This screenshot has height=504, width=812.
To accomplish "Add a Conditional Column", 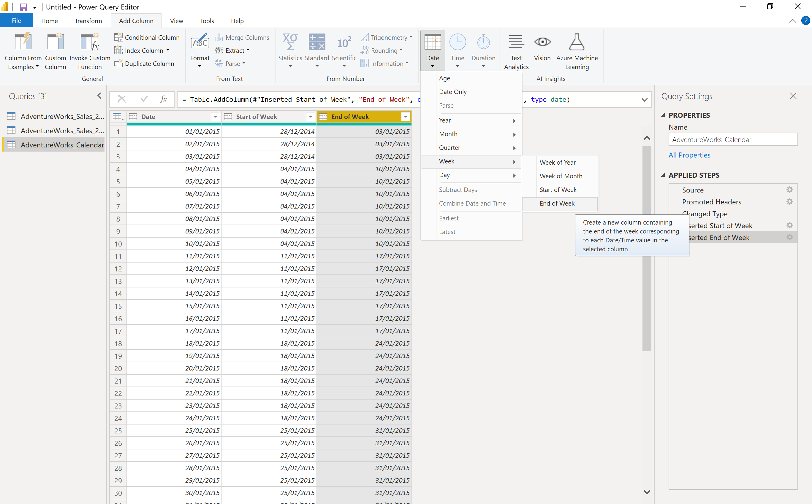I will point(147,37).
